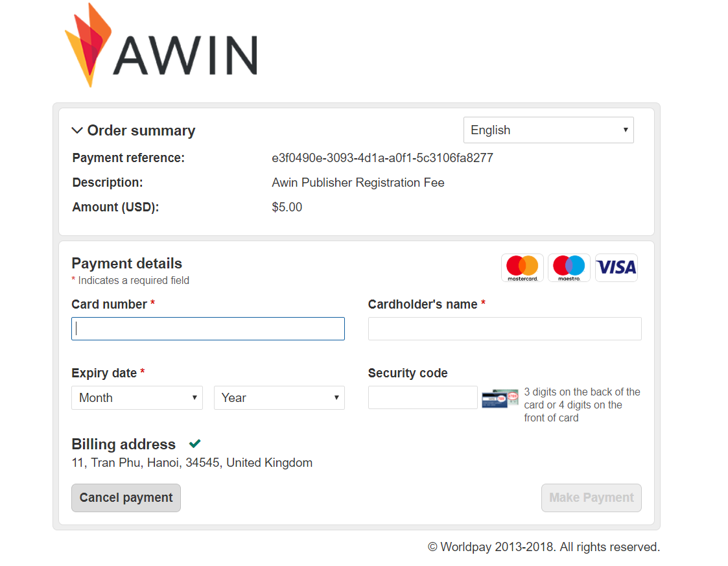Click the 'Card number' label
The height and width of the screenshot is (566, 728).
click(x=109, y=305)
